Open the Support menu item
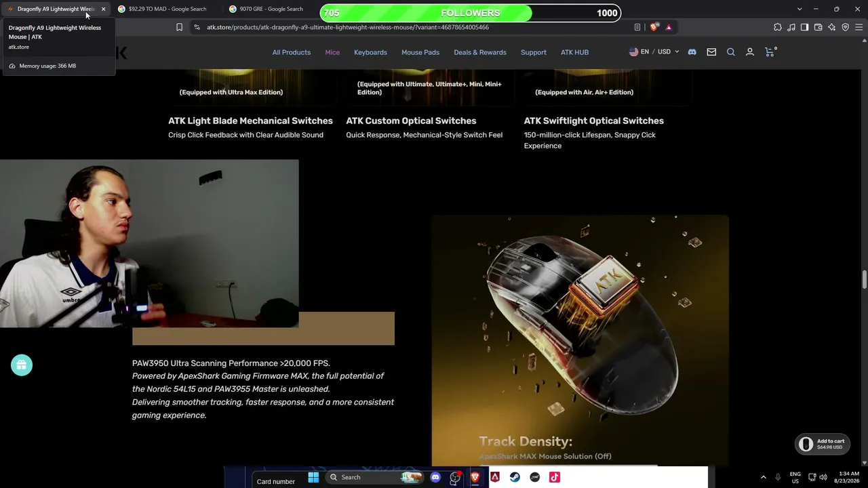The width and height of the screenshot is (868, 488). (534, 52)
